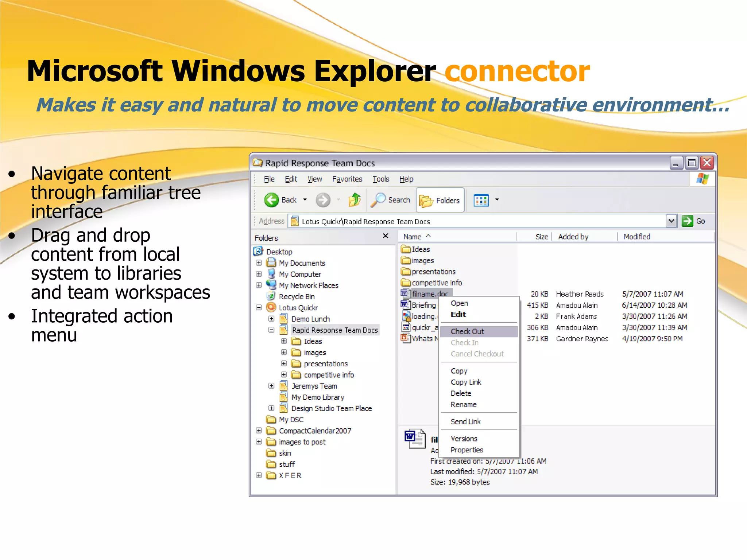This screenshot has height=560, width=747.
Task: Sort by the Modified column header
Action: pyautogui.click(x=666, y=237)
